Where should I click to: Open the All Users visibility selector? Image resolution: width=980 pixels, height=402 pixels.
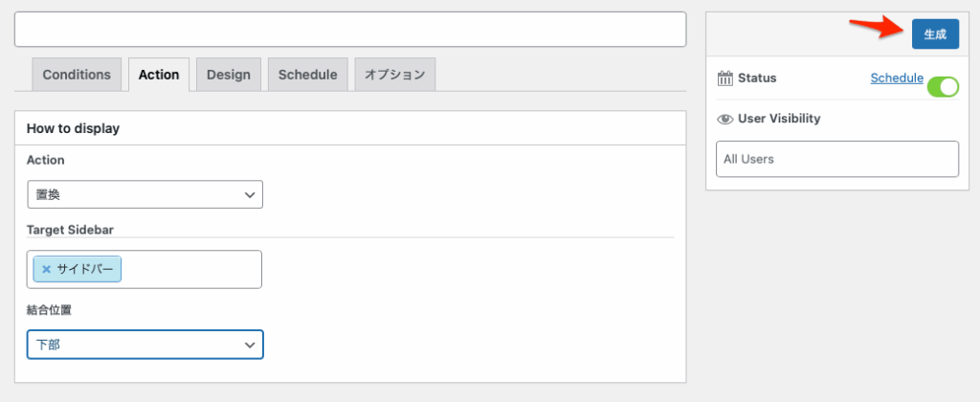click(836, 159)
